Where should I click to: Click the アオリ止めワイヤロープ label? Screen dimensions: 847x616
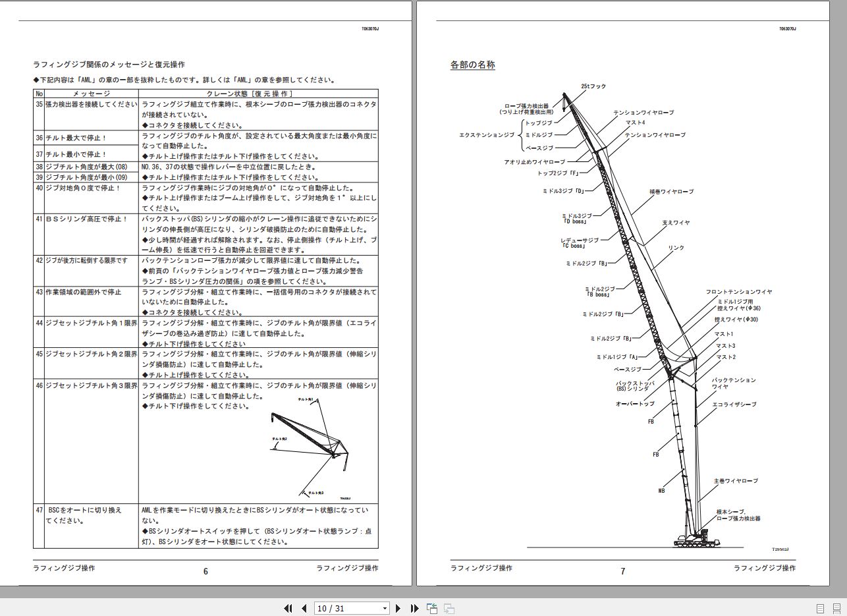[535, 161]
